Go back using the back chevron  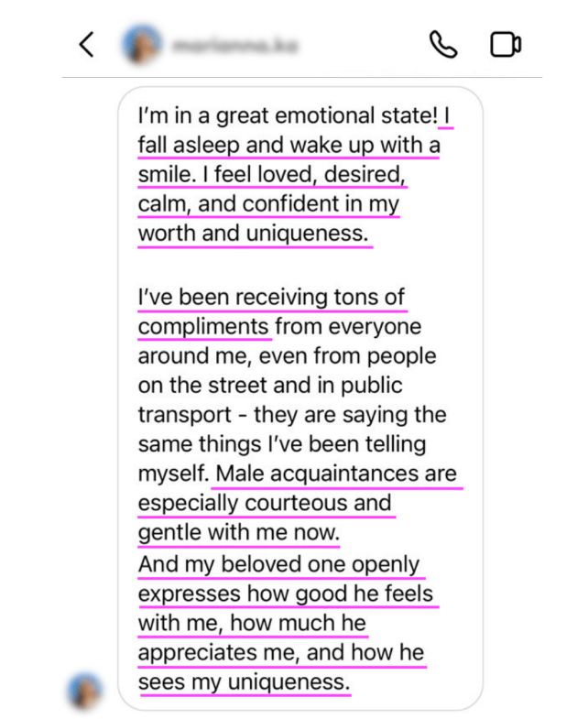pyautogui.click(x=87, y=44)
